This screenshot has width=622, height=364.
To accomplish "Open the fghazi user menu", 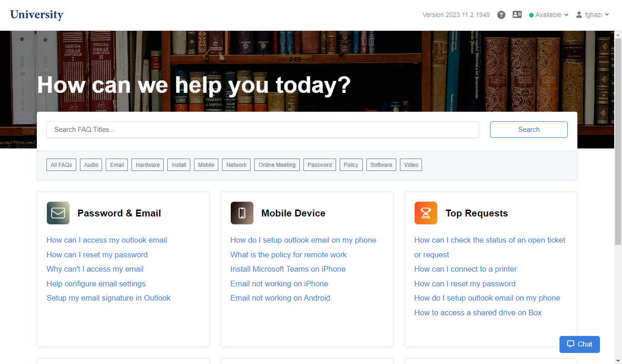I will click(596, 15).
